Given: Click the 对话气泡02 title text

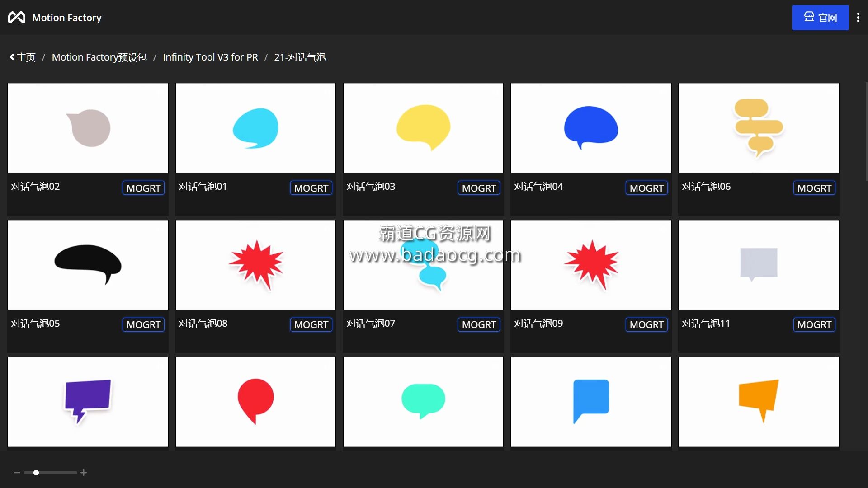Looking at the screenshot, I should [35, 187].
